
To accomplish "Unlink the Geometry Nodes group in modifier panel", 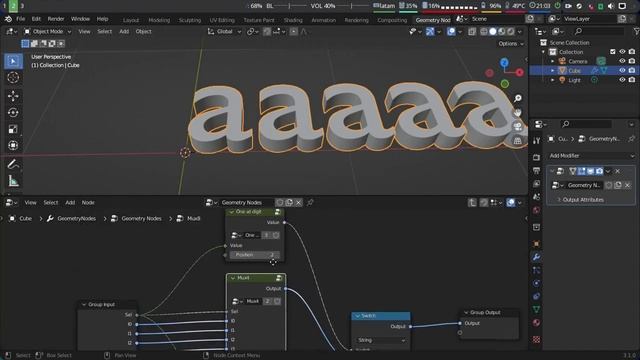I will pyautogui.click(x=627, y=185).
